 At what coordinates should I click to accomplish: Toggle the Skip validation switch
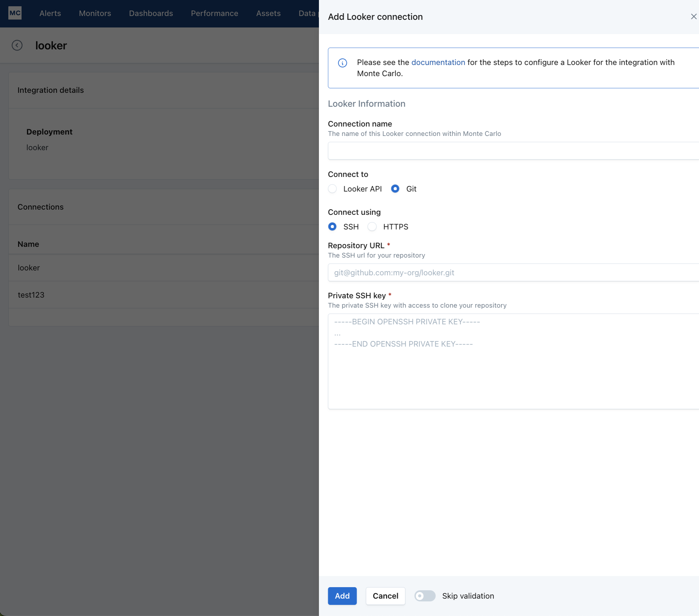coord(425,596)
